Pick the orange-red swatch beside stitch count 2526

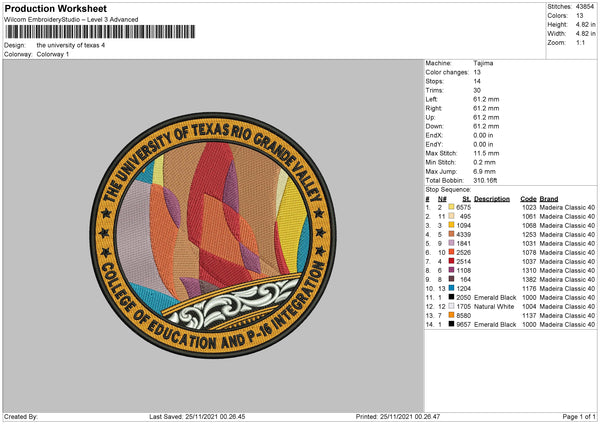(x=451, y=252)
